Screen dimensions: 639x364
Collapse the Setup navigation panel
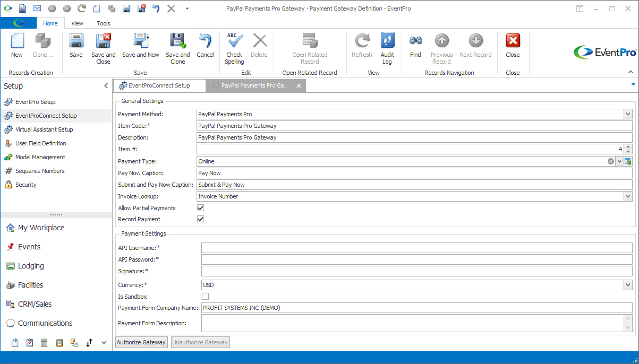coord(106,86)
